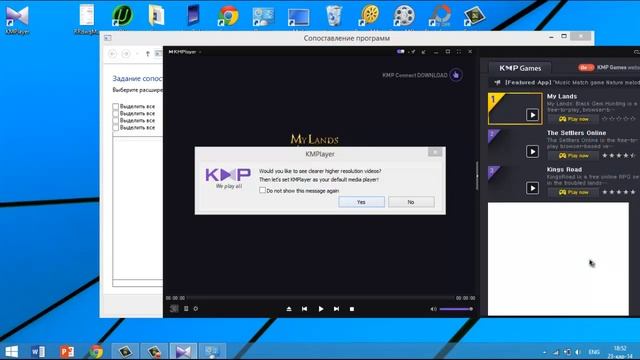Click Yes in the KMPlayer dialog
The image size is (640, 360).
361,202
